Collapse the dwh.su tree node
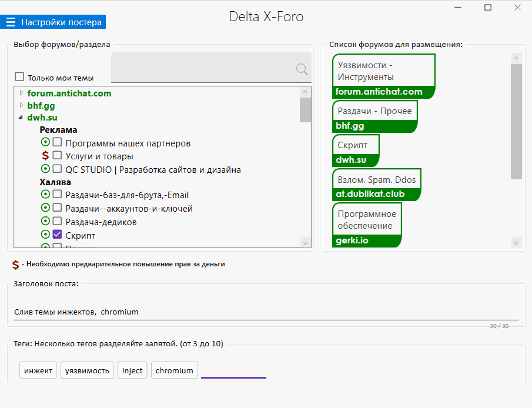The width and height of the screenshot is (532, 408). coord(22,118)
